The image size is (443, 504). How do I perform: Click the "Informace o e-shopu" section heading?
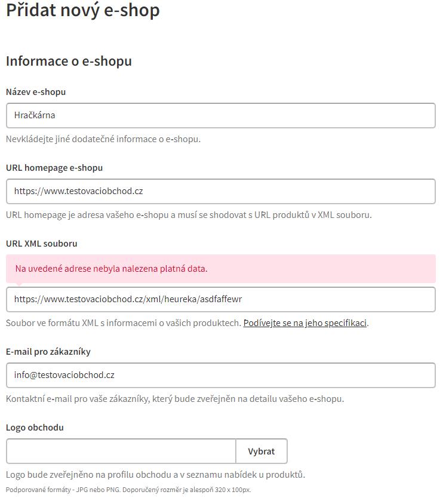pos(69,61)
